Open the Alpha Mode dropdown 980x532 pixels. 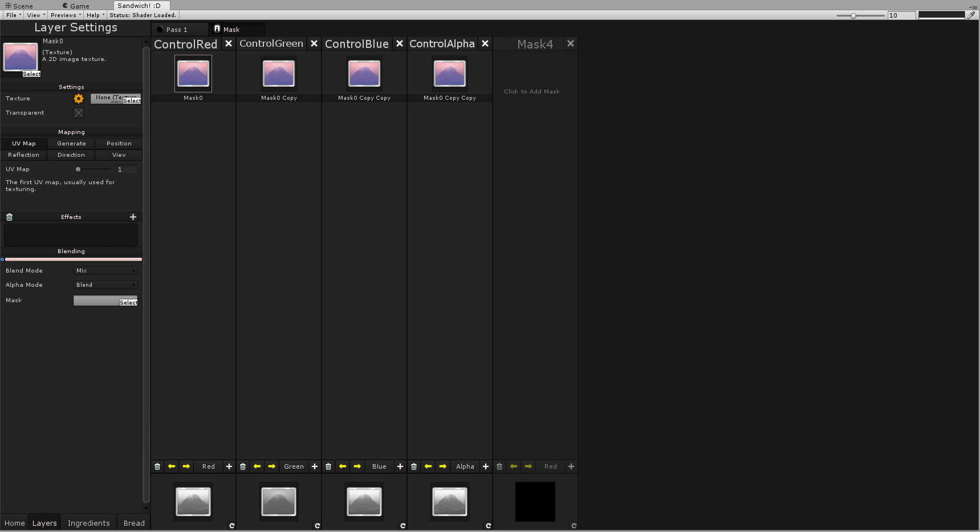105,285
